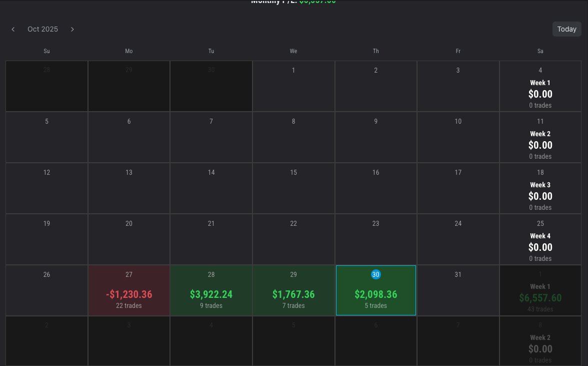Navigate to the previous month using the left chevron
588x366 pixels.
(x=13, y=29)
